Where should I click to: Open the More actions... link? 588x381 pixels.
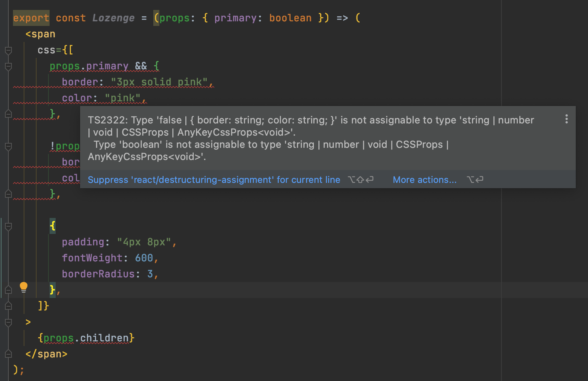424,180
